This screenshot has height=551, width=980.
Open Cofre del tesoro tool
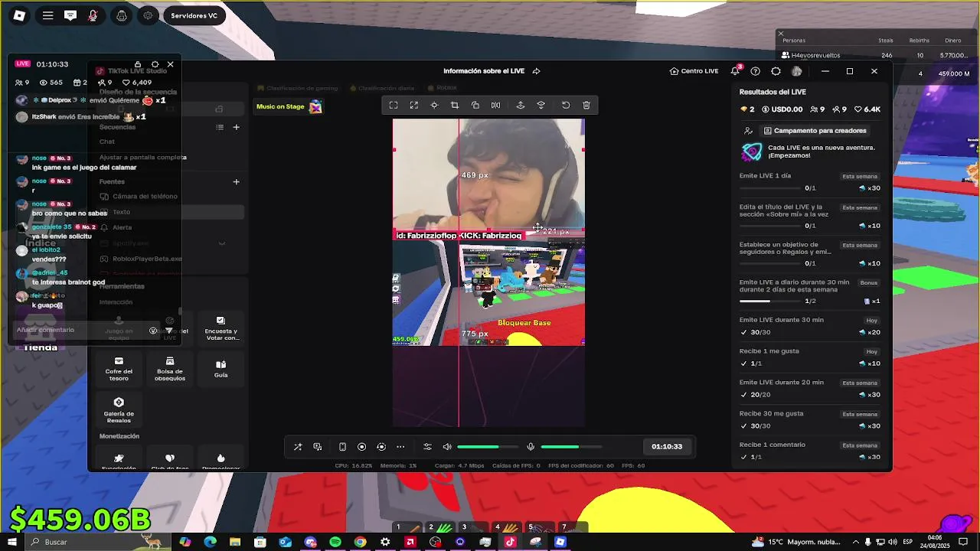(x=119, y=369)
